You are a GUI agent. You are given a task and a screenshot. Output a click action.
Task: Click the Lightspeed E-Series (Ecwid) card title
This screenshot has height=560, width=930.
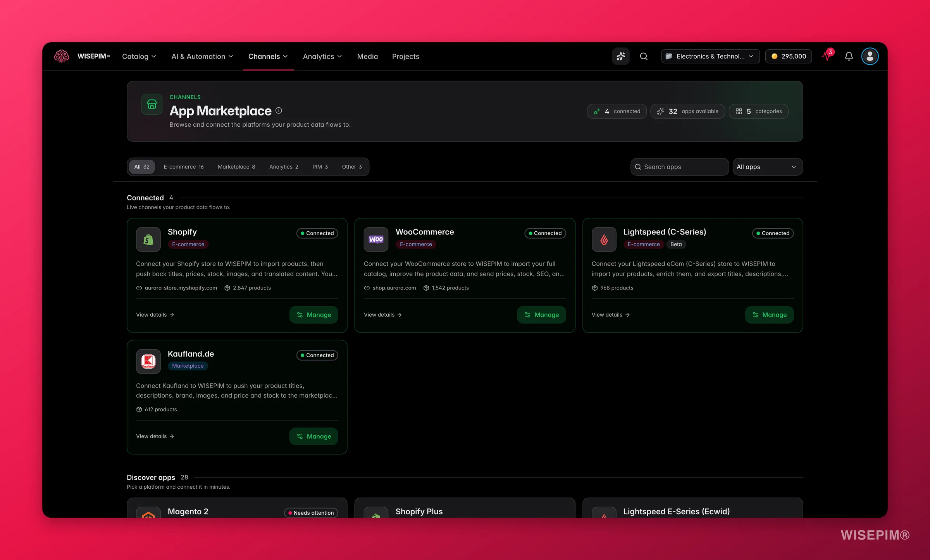tap(676, 512)
